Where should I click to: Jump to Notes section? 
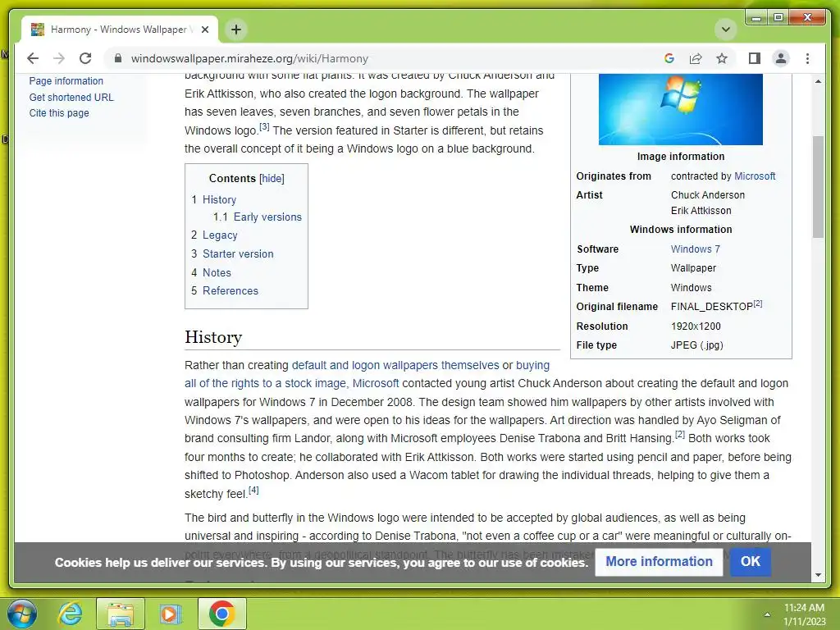pyautogui.click(x=217, y=272)
